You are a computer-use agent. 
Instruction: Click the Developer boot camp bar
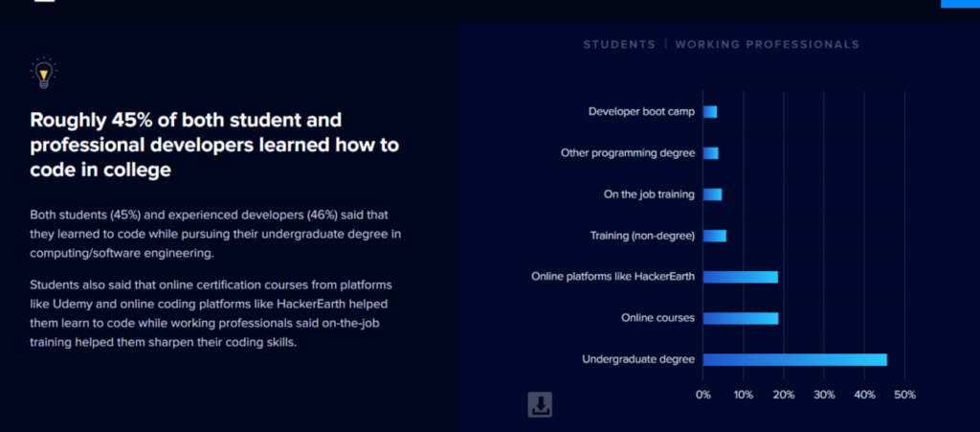[x=710, y=112]
